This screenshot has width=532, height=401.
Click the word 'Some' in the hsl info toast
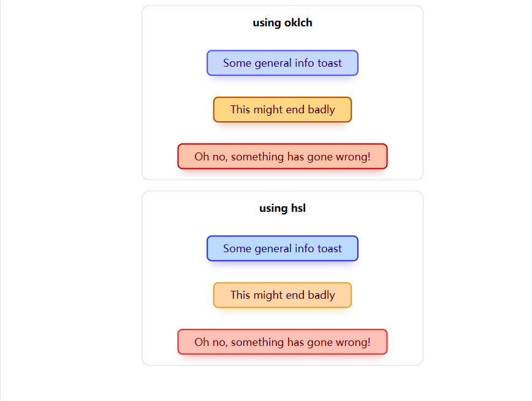236,249
